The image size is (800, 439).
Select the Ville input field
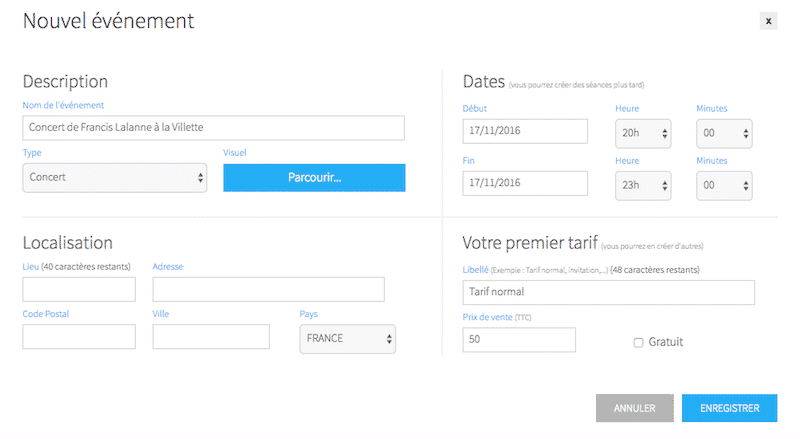click(211, 337)
